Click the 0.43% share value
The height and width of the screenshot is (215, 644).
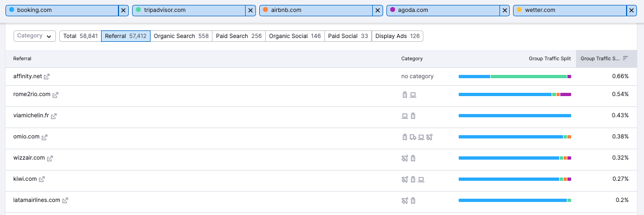point(620,116)
